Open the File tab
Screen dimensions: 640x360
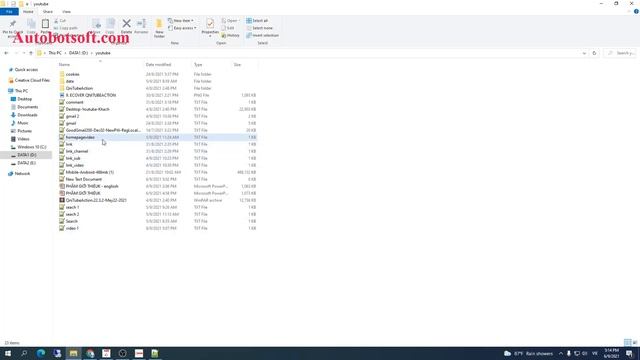[x=9, y=11]
